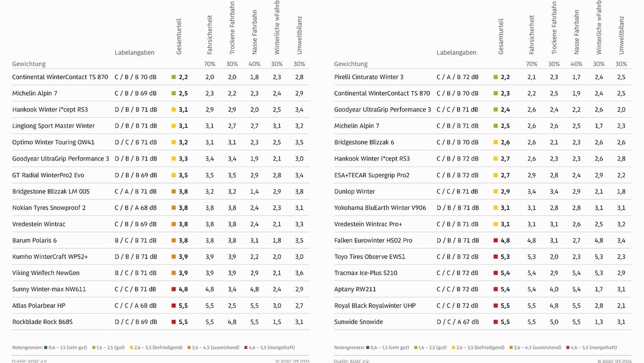
Task: Click Royal Black Royalwinter UHP
Action: tap(375, 306)
